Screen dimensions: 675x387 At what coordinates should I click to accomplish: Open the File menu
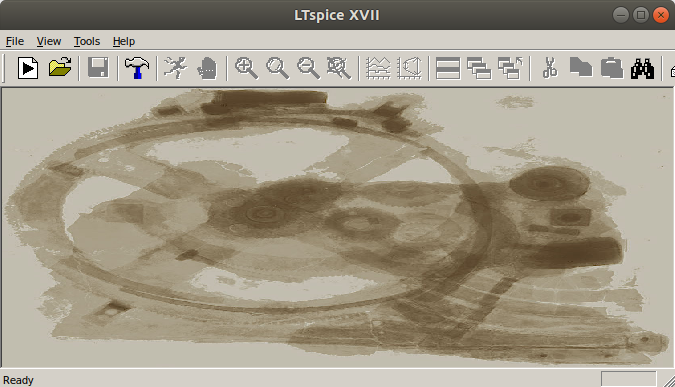pyautogui.click(x=15, y=41)
